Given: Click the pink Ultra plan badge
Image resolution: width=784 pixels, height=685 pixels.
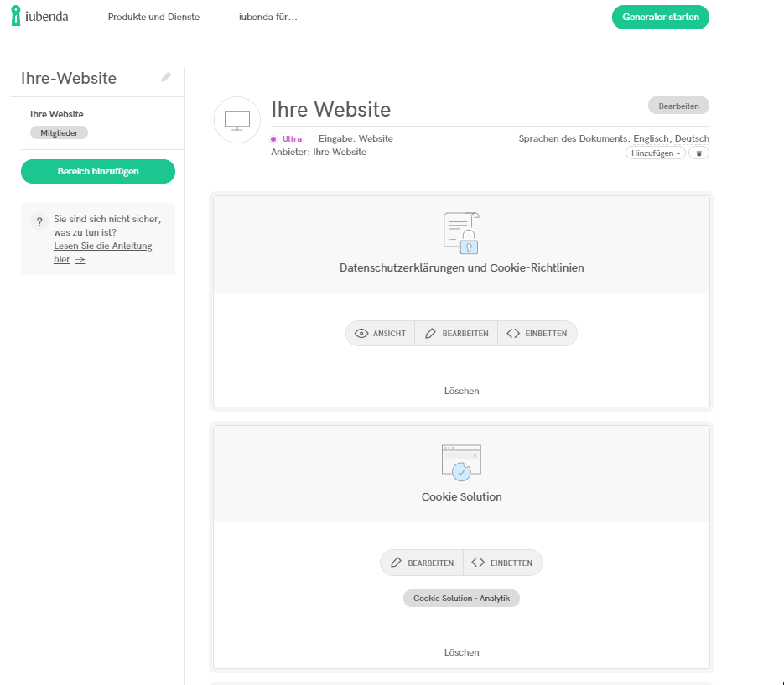Looking at the screenshot, I should 287,139.
